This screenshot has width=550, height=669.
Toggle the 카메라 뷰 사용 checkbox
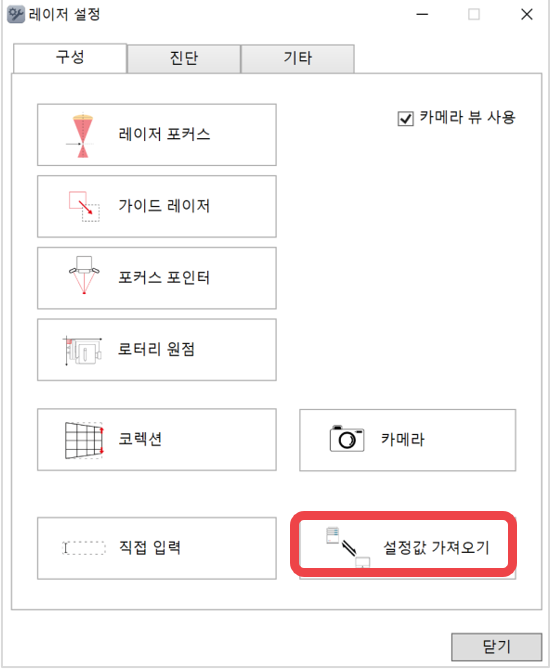[405, 118]
